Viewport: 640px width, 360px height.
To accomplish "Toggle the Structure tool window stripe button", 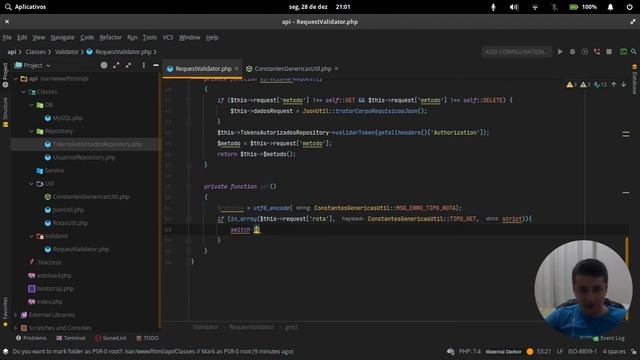I will point(5,113).
